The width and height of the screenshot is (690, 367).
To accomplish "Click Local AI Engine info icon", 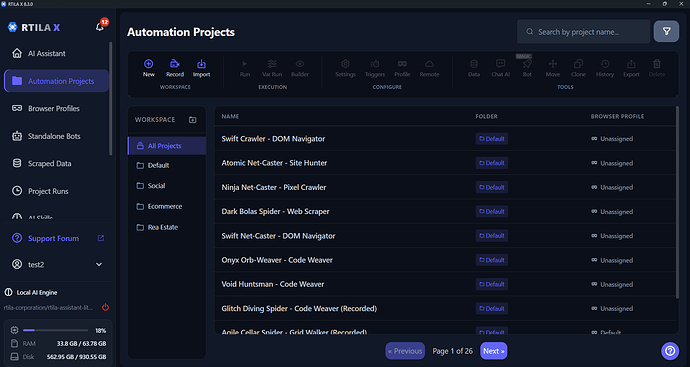I will pyautogui.click(x=8, y=293).
